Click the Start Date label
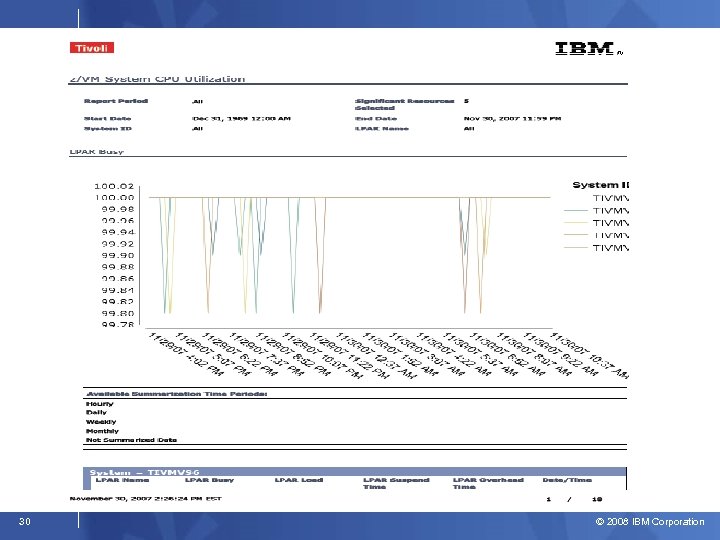Image resolution: width=720 pixels, height=540 pixels. pos(107,118)
